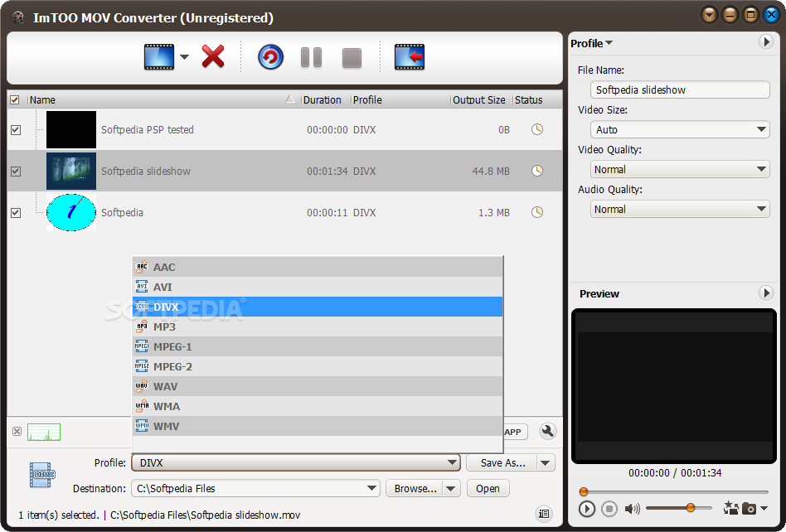Select the black Softpedia PSP tested thumbnail
Screen dimensions: 786x532
pos(71,130)
